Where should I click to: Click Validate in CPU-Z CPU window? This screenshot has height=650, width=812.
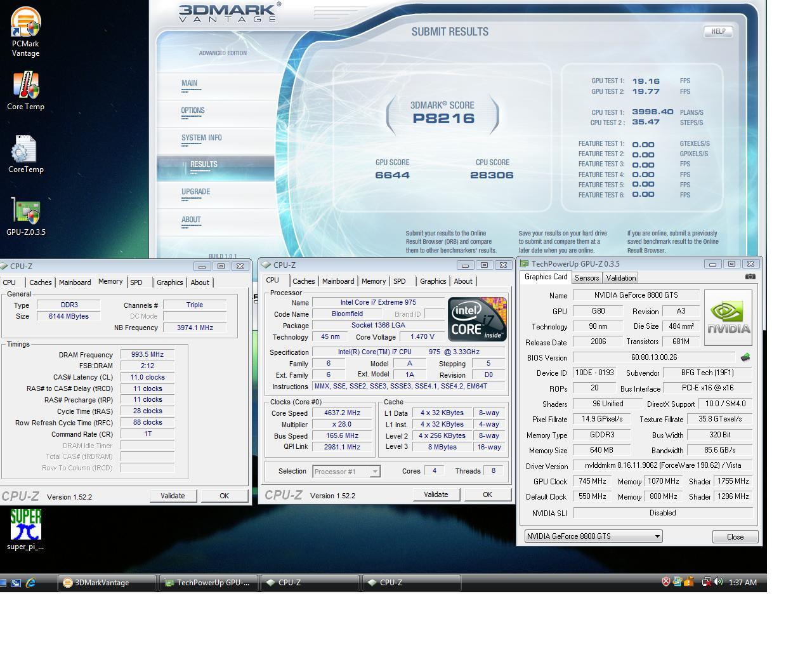click(436, 494)
